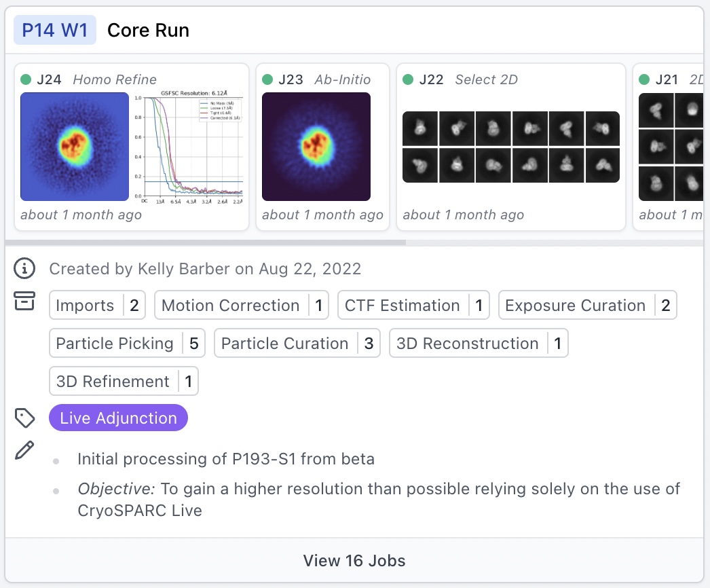The image size is (710, 588).
Task: Open the P14 W1 workspace badge
Action: pyautogui.click(x=55, y=31)
